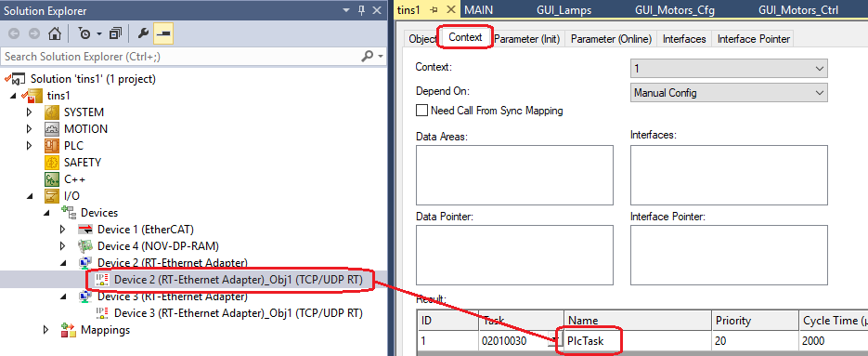Expand the Mappings tree node
The width and height of the screenshot is (868, 356).
pyautogui.click(x=46, y=331)
